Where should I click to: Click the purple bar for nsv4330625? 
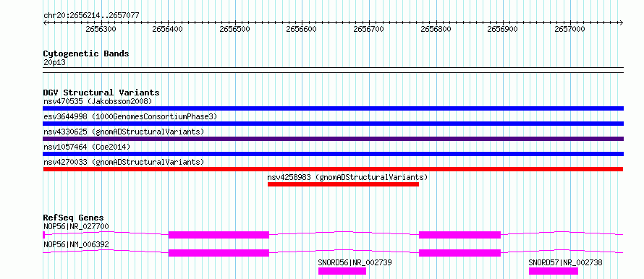(x=333, y=139)
